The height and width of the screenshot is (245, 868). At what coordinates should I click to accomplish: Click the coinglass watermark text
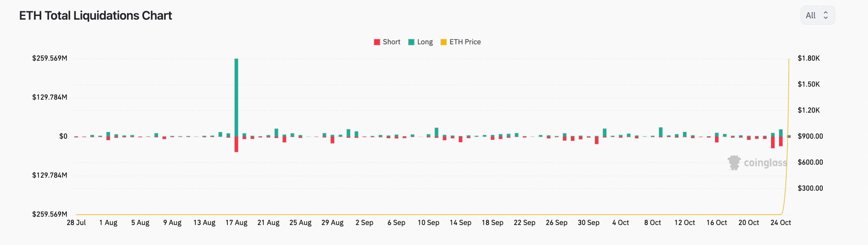coord(765,163)
